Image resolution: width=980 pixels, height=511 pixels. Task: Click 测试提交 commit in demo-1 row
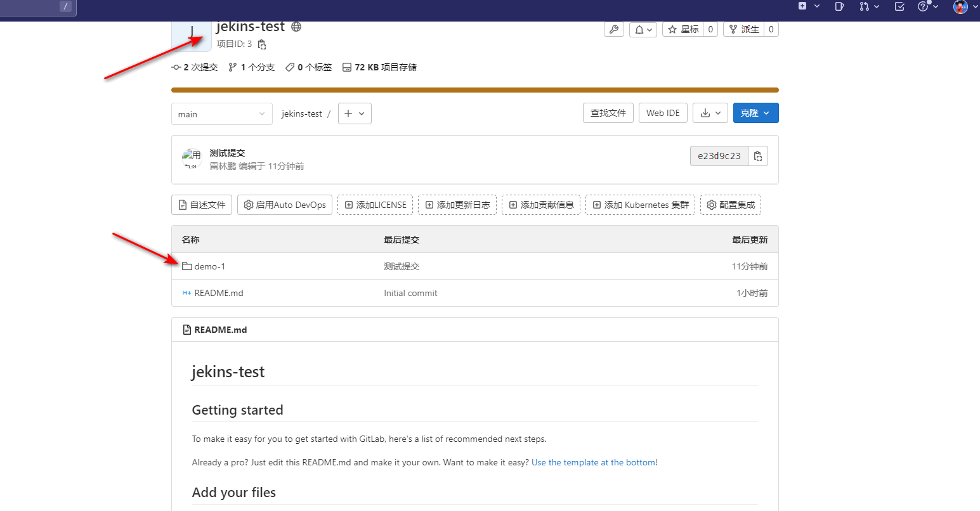402,266
